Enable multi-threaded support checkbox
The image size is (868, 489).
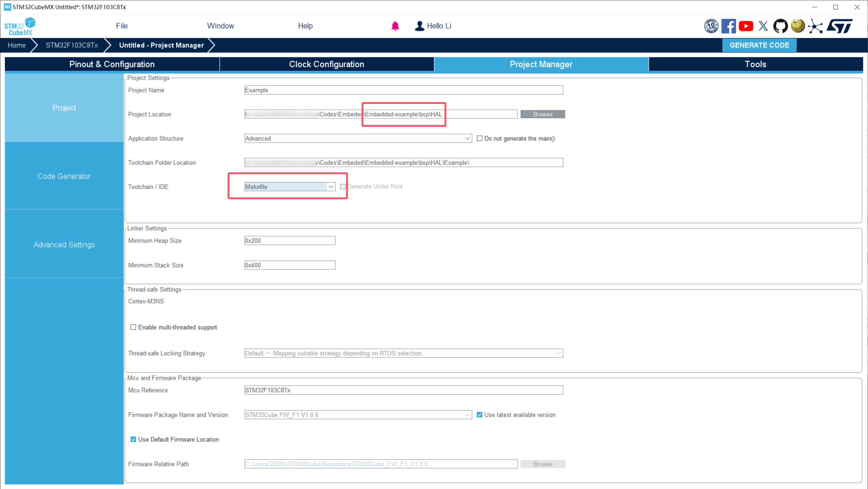(x=133, y=327)
